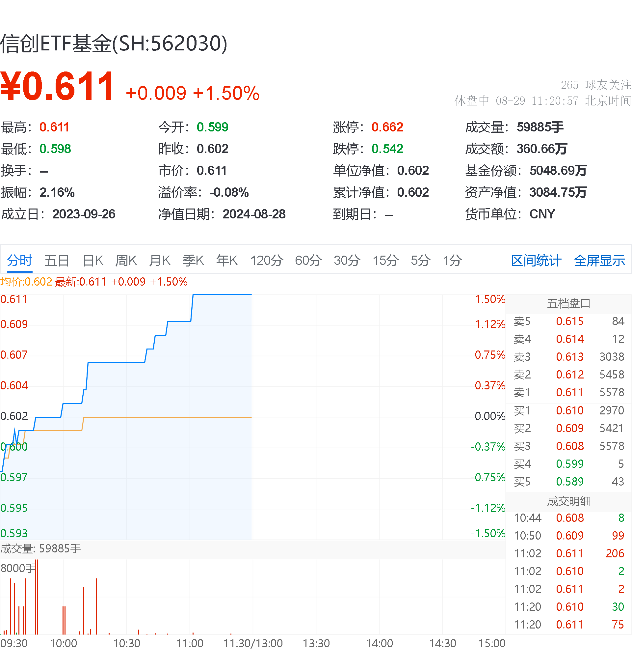Select the 11:20 trade of 75 lots
Screen dimensions: 632x672
pyautogui.click(x=569, y=624)
